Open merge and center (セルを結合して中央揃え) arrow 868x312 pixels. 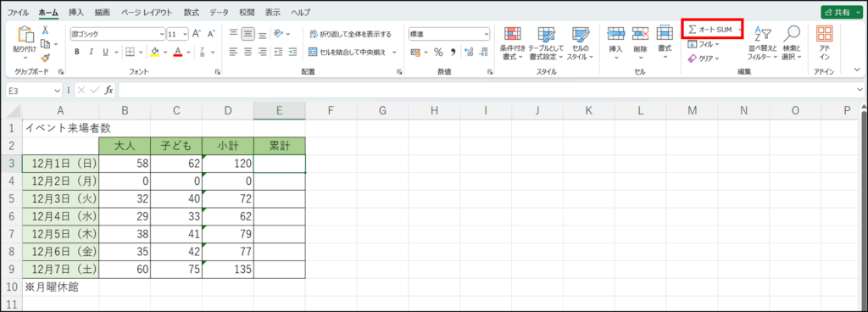tap(395, 52)
